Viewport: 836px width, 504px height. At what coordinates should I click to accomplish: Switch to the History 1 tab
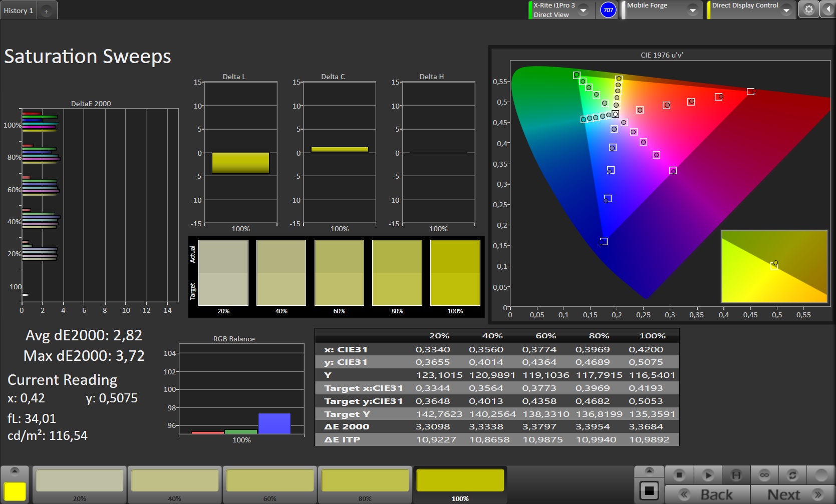click(x=19, y=11)
